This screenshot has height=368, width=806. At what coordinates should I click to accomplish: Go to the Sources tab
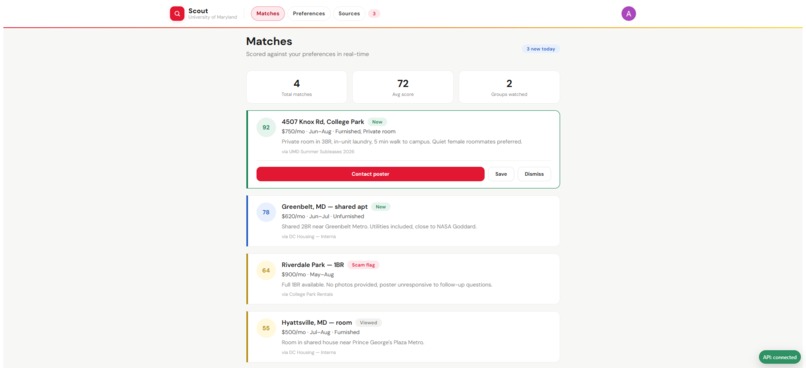[349, 14]
